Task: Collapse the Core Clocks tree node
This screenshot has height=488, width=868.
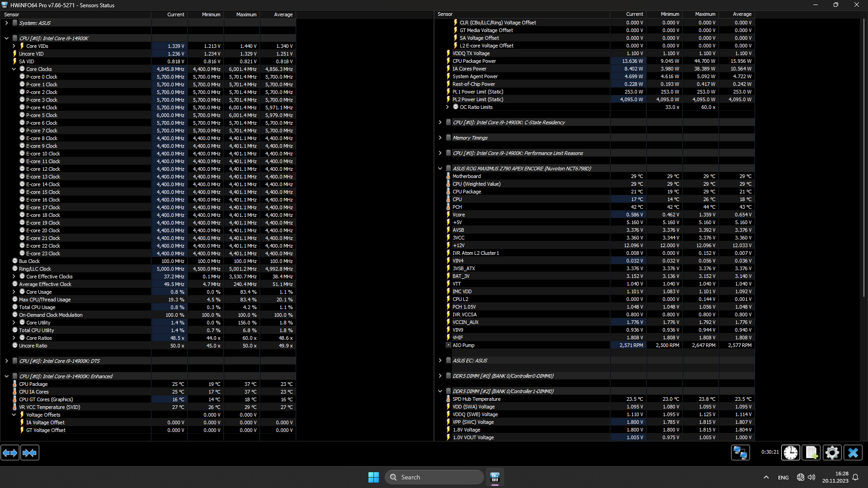Action: point(14,69)
